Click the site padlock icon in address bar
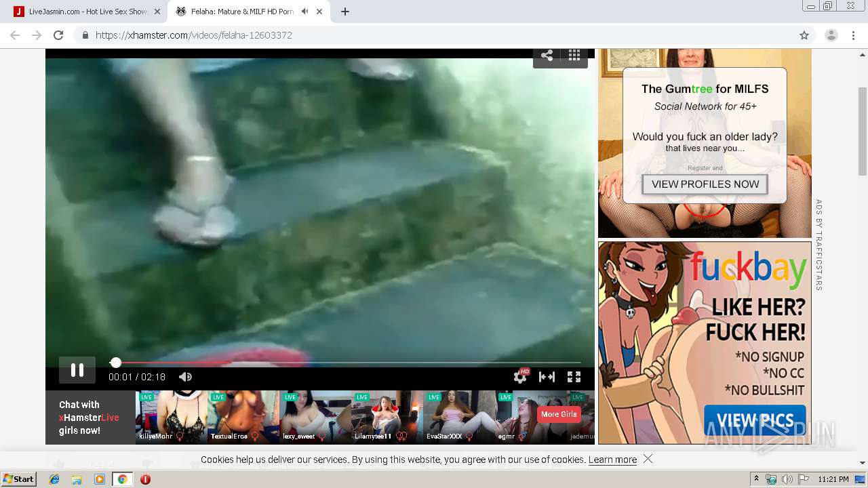868x488 pixels. (85, 35)
